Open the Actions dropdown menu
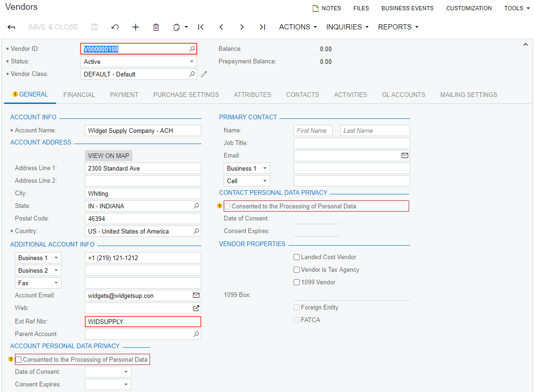The height and width of the screenshot is (392, 534). pos(298,27)
